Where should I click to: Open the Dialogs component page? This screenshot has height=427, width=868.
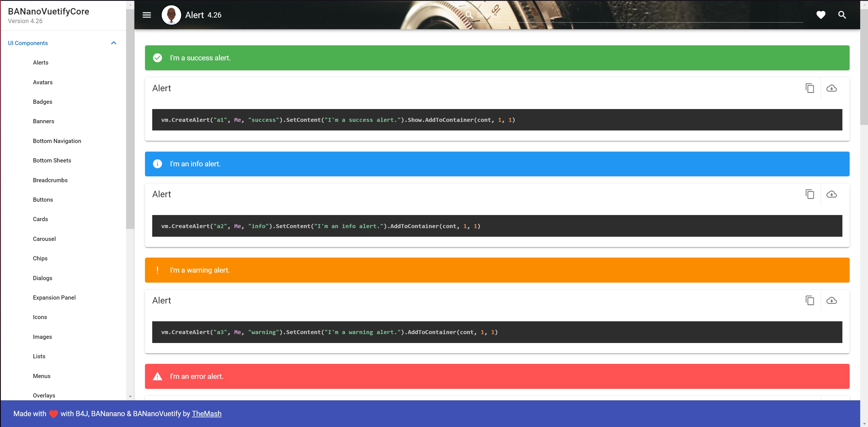pos(43,278)
